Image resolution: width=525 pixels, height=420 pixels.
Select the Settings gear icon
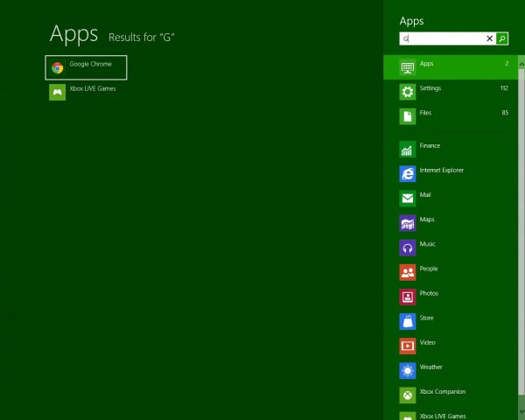(x=408, y=92)
